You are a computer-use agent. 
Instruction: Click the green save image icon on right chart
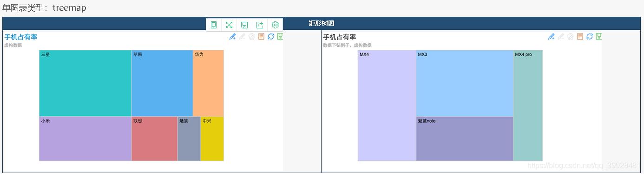(x=599, y=36)
